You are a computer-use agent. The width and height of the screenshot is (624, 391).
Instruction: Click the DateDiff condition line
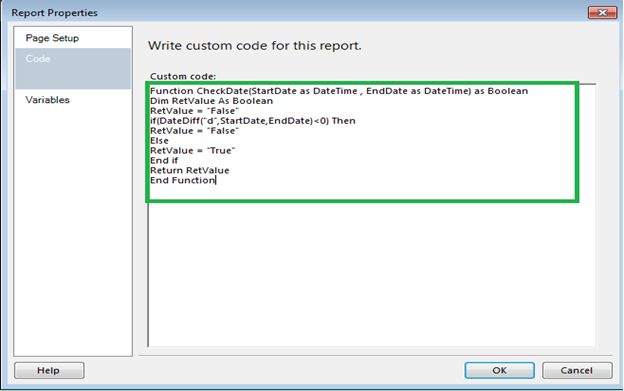[253, 121]
